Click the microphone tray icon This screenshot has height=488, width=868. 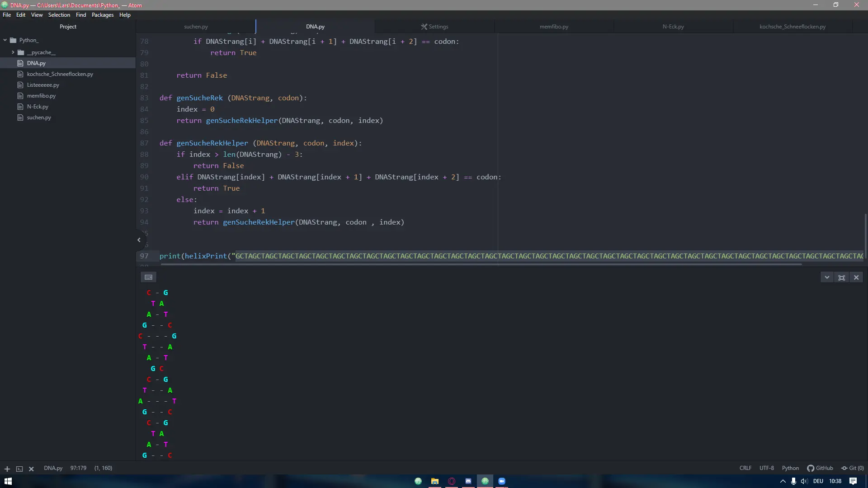coord(793,481)
